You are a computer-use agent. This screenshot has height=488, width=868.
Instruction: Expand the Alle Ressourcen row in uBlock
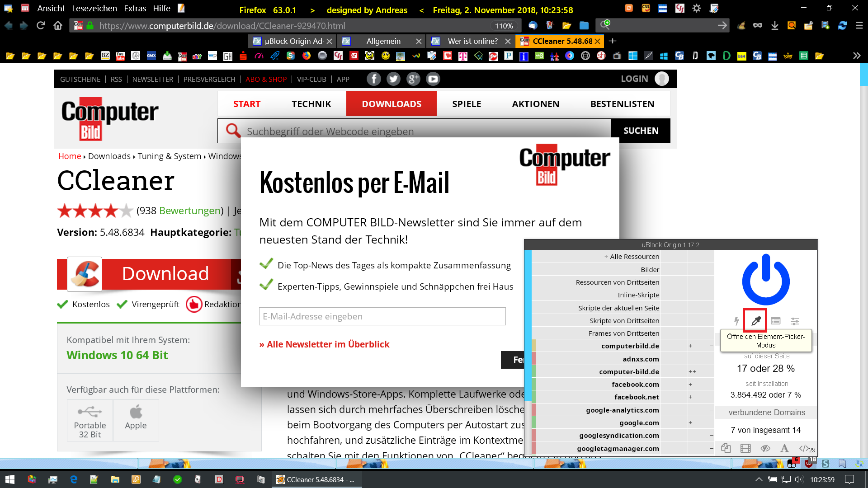pos(631,256)
